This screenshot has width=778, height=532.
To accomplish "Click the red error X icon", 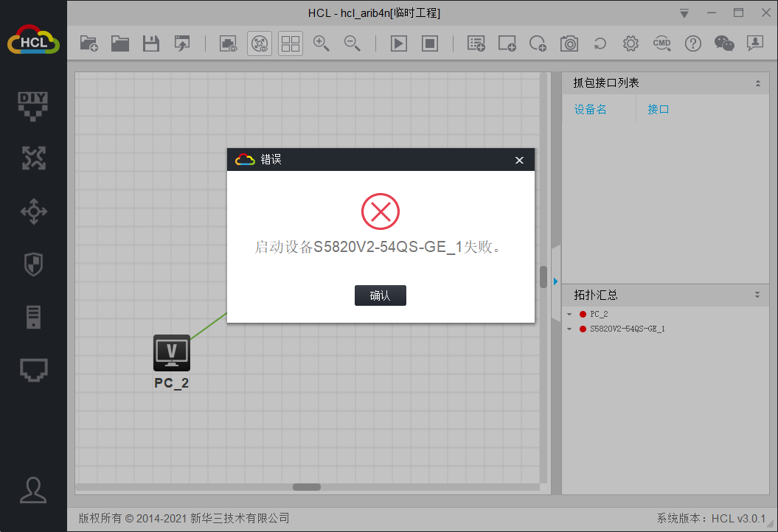I will [x=380, y=211].
